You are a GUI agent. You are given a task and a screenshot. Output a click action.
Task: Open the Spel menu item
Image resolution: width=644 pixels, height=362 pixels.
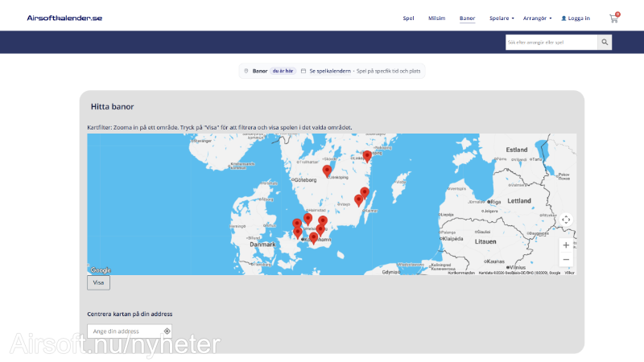tap(408, 18)
